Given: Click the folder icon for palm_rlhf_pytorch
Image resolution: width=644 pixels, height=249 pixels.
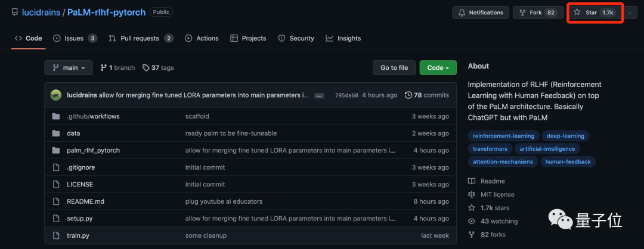Looking at the screenshot, I should tap(56, 150).
